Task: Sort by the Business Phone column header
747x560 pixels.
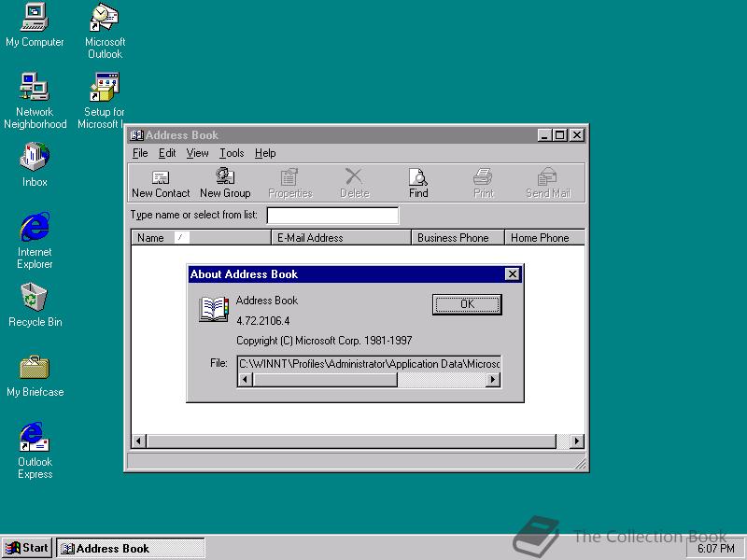Action: [x=458, y=238]
